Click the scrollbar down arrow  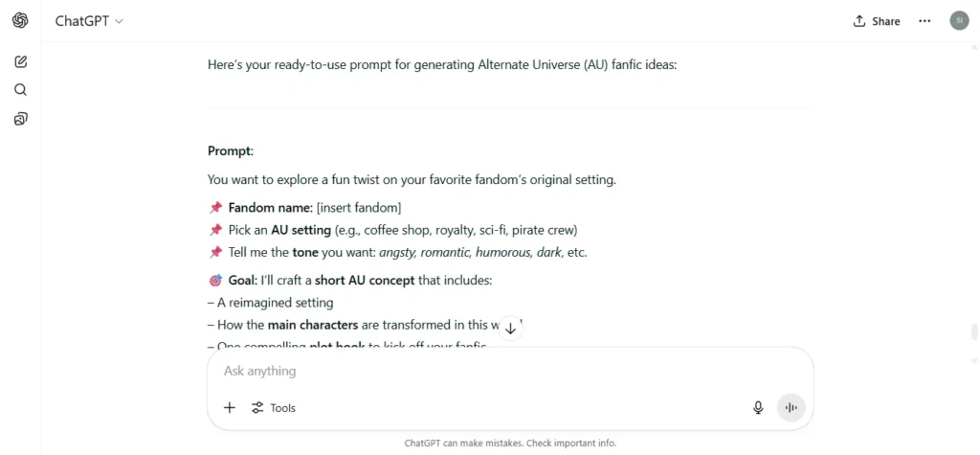[973, 362]
